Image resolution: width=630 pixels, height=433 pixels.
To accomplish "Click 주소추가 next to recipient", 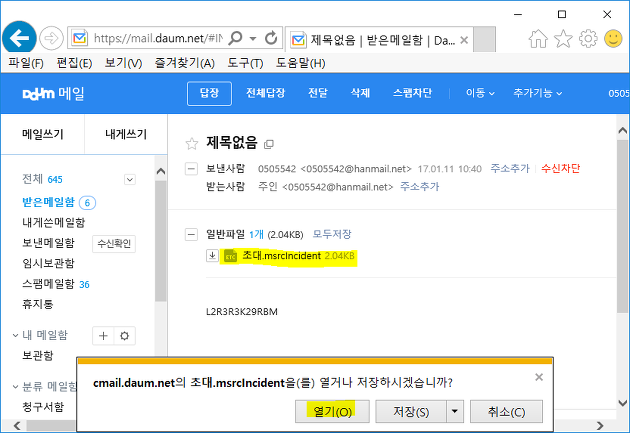I will pyautogui.click(x=419, y=186).
